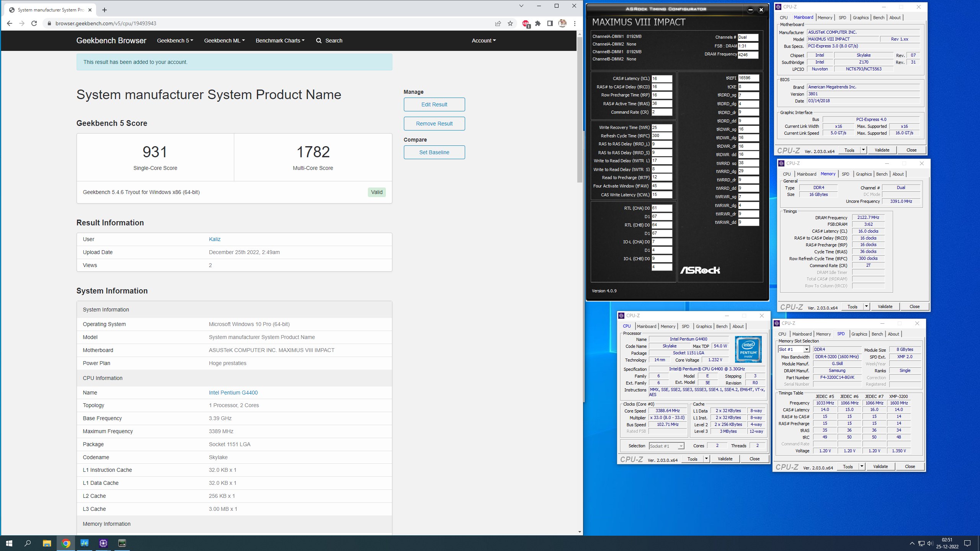
Task: Click the Valid status badge
Action: (x=377, y=192)
